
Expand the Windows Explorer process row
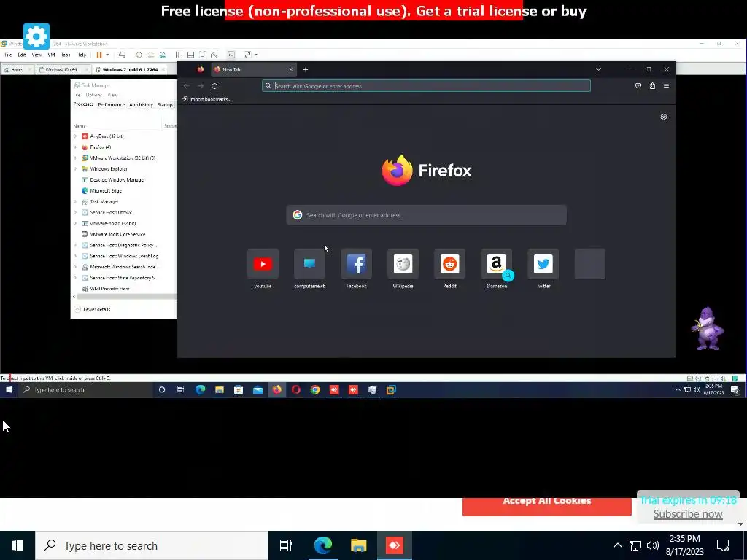click(x=75, y=169)
